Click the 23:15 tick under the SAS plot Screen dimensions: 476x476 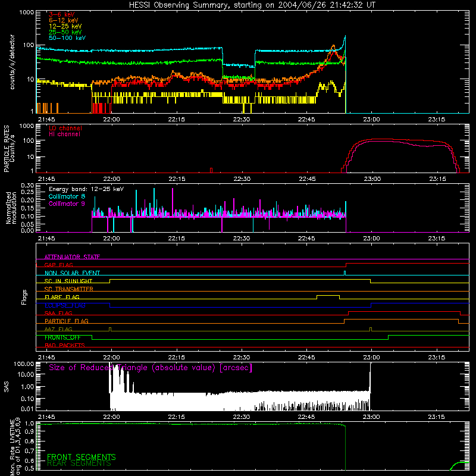437,417
